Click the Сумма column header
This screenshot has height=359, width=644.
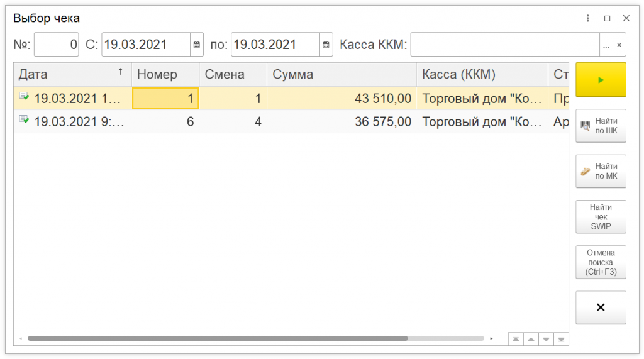[341, 74]
